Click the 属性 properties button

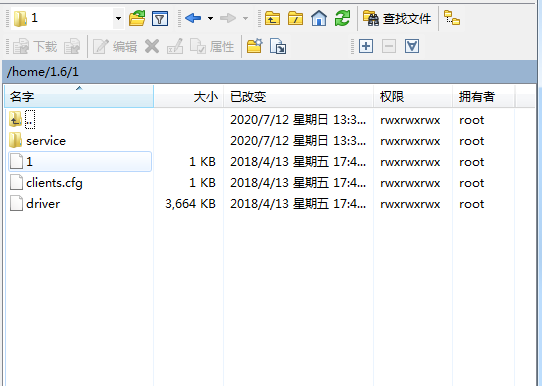212,46
